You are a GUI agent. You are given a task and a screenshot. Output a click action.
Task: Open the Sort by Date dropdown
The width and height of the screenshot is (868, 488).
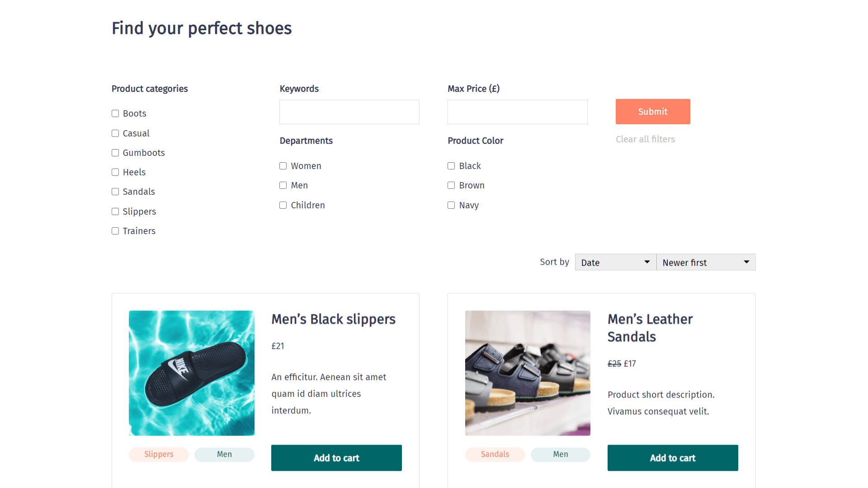[615, 262]
